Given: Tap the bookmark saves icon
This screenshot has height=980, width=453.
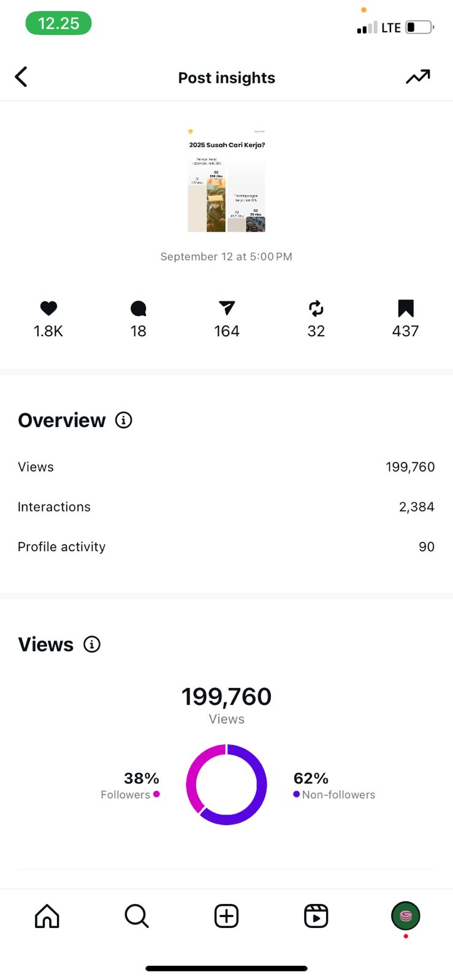Looking at the screenshot, I should (405, 308).
